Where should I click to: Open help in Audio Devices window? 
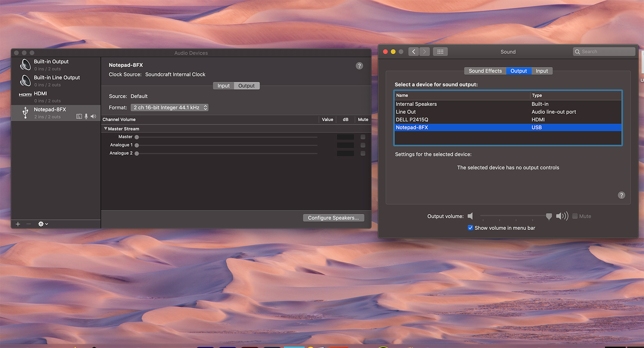[x=359, y=66]
